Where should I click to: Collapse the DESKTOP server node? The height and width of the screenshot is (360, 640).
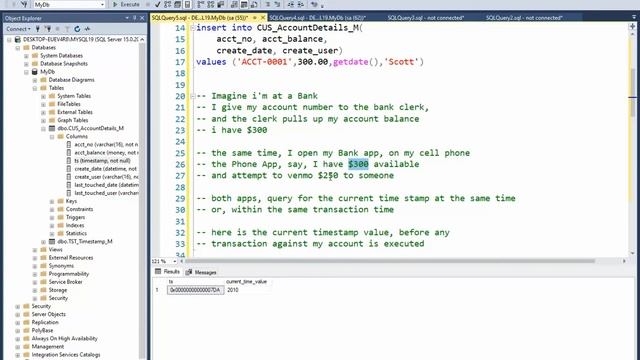point(9,40)
